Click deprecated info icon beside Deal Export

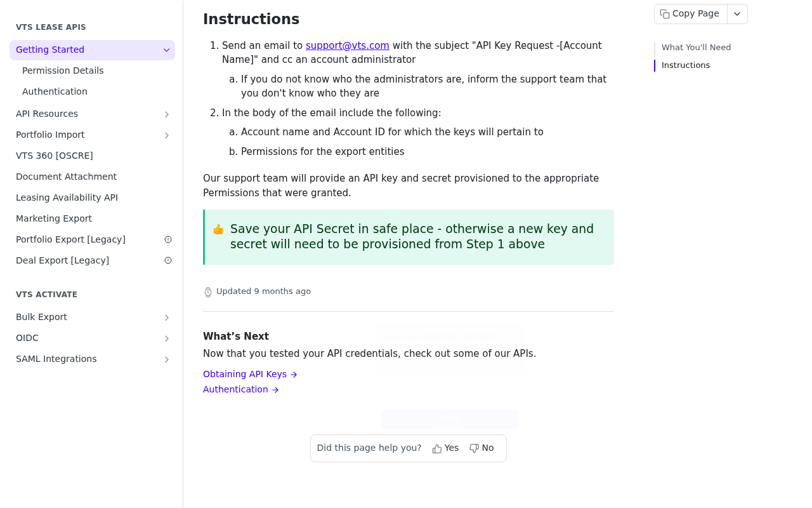(x=168, y=260)
